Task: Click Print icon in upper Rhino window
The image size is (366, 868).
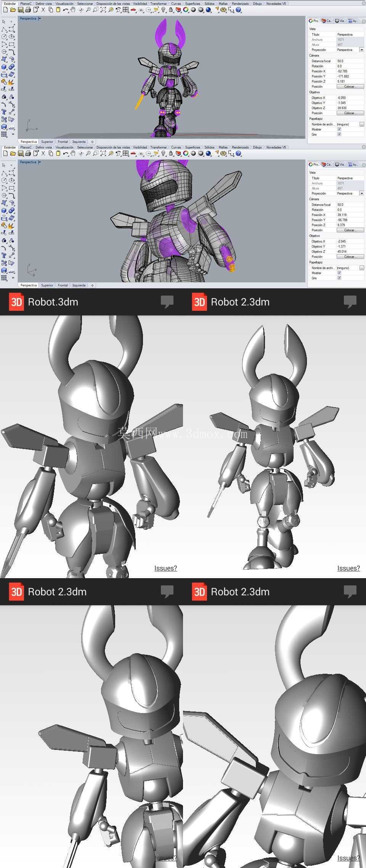Action: 28,10
